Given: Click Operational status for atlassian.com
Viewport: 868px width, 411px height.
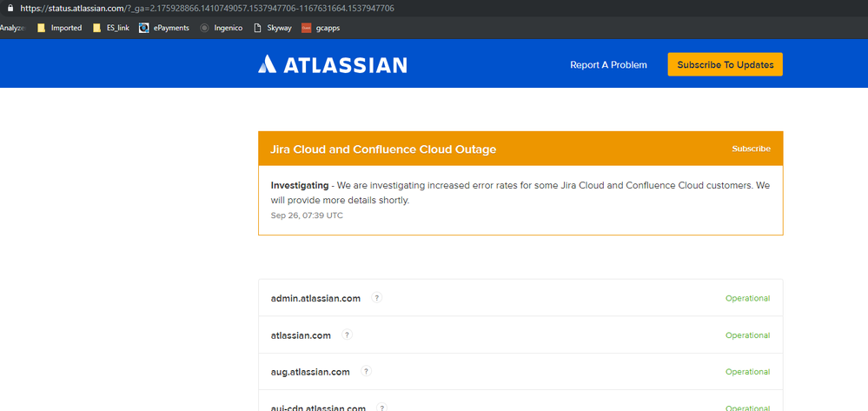Looking at the screenshot, I should 747,335.
